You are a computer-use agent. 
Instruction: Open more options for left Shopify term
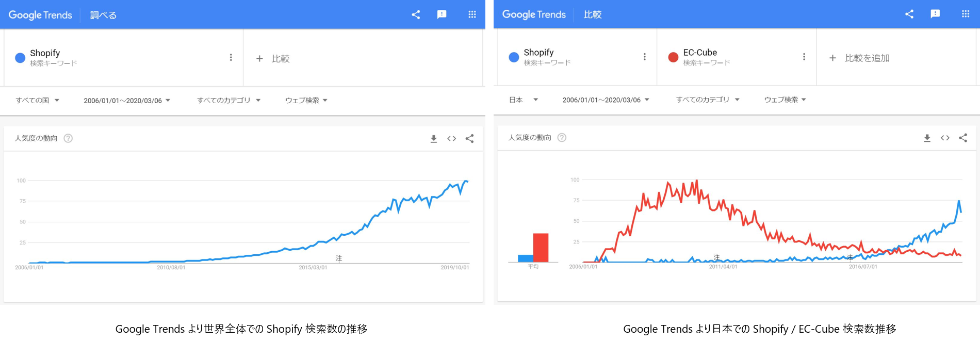231,57
